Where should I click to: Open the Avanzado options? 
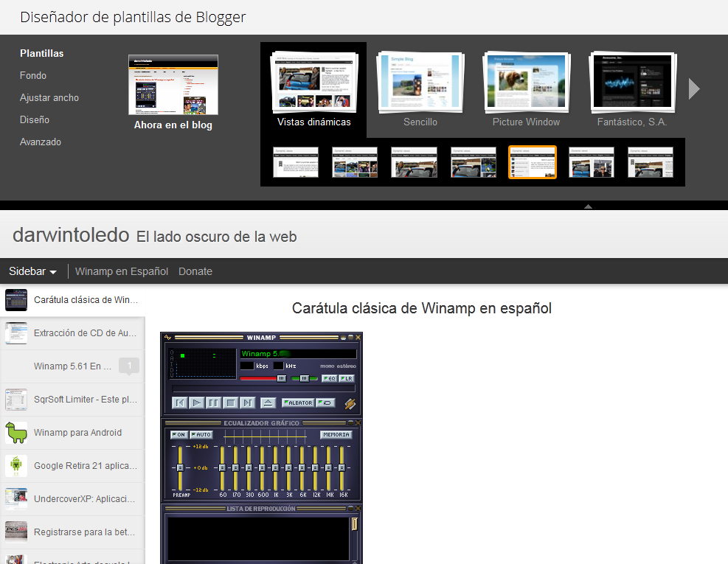pos(41,142)
